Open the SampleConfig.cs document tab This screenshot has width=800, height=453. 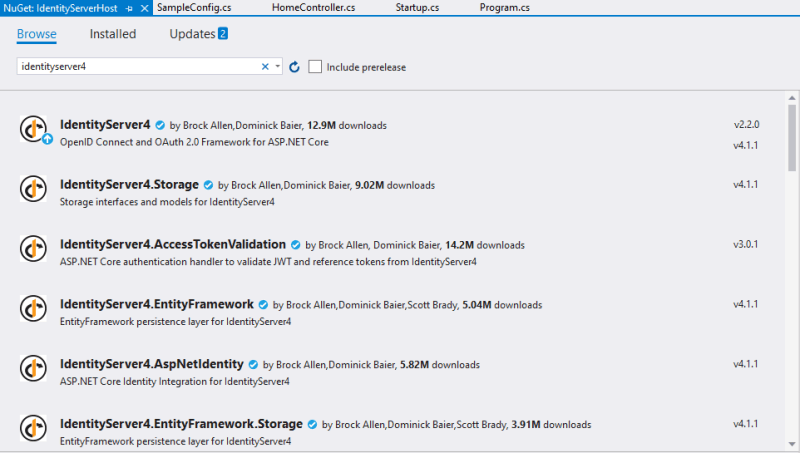[x=194, y=8]
